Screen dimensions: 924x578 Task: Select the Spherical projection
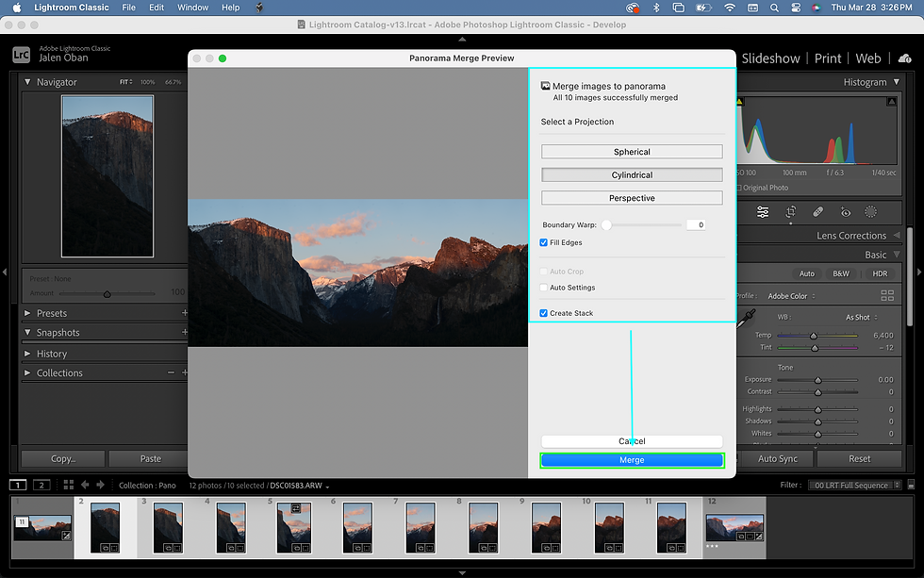tap(632, 152)
